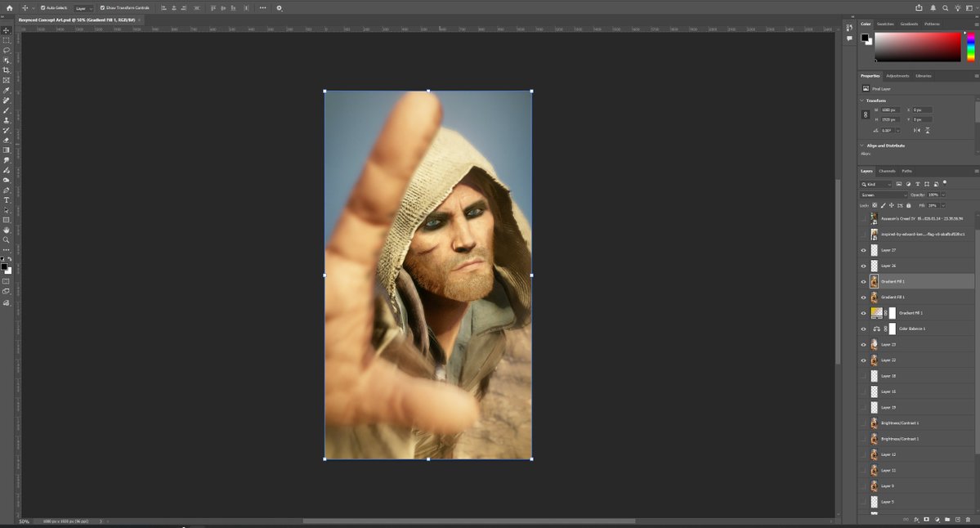Image resolution: width=980 pixels, height=528 pixels.
Task: Select the Brush tool
Action: point(6,111)
